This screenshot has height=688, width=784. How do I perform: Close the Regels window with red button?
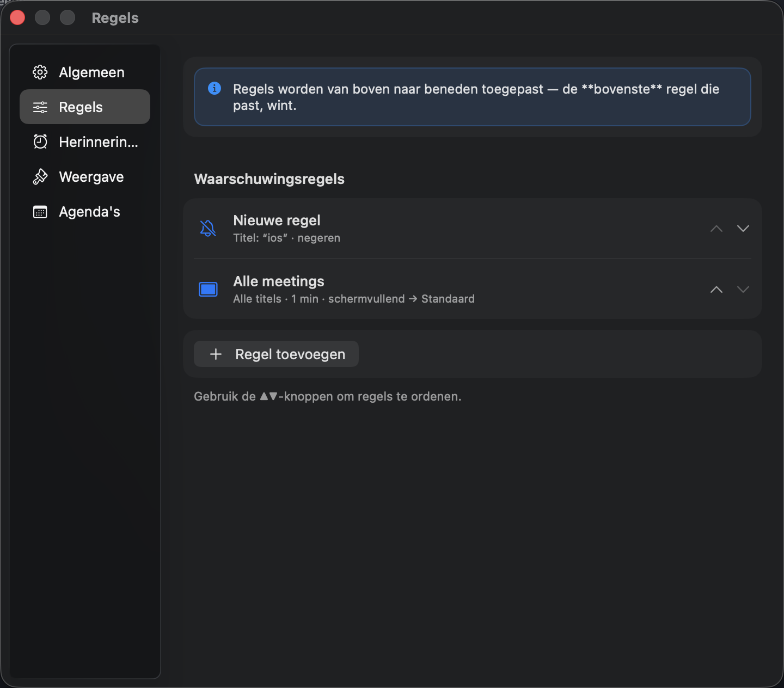pos(17,18)
